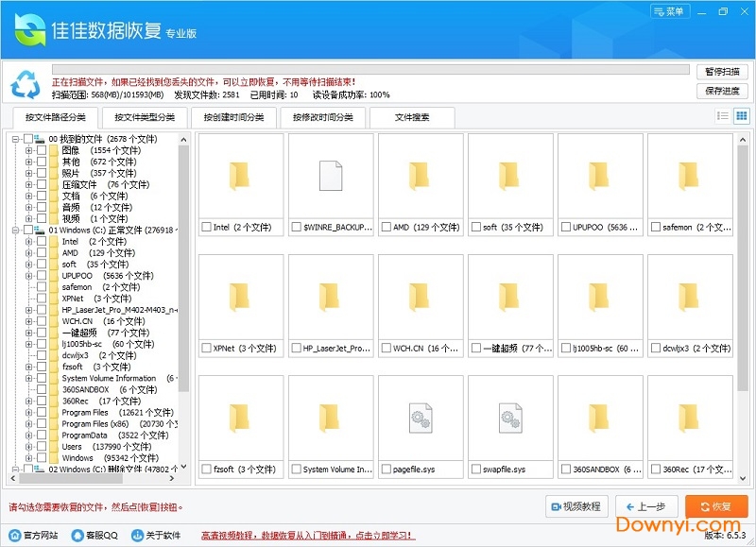
Task: Click the UPUPOO folder icon thumbnail
Action: click(600, 176)
